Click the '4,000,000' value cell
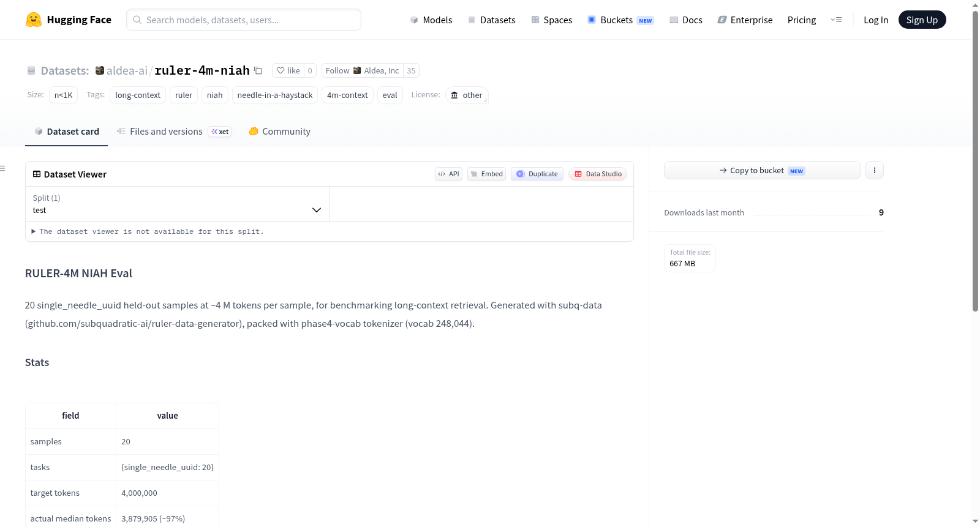 coord(168,493)
